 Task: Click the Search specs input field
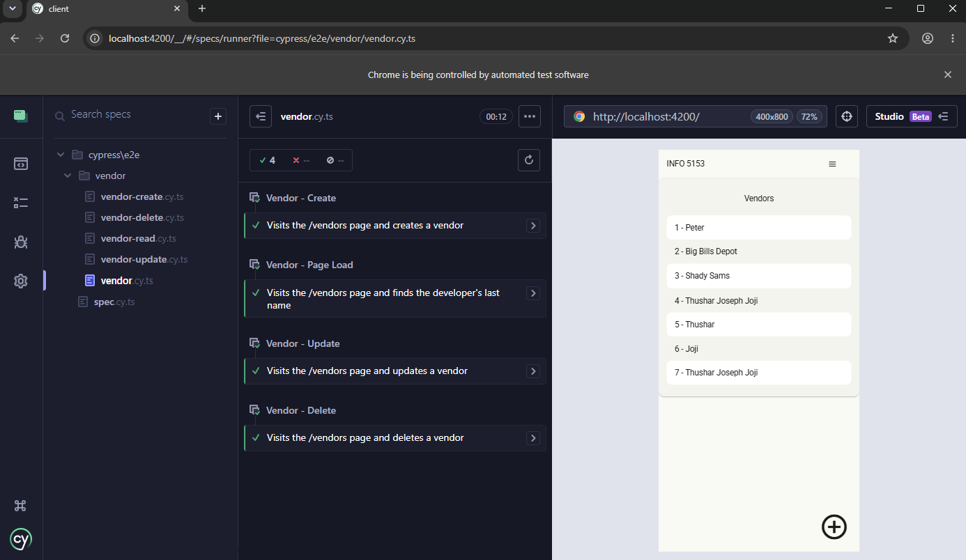point(132,114)
